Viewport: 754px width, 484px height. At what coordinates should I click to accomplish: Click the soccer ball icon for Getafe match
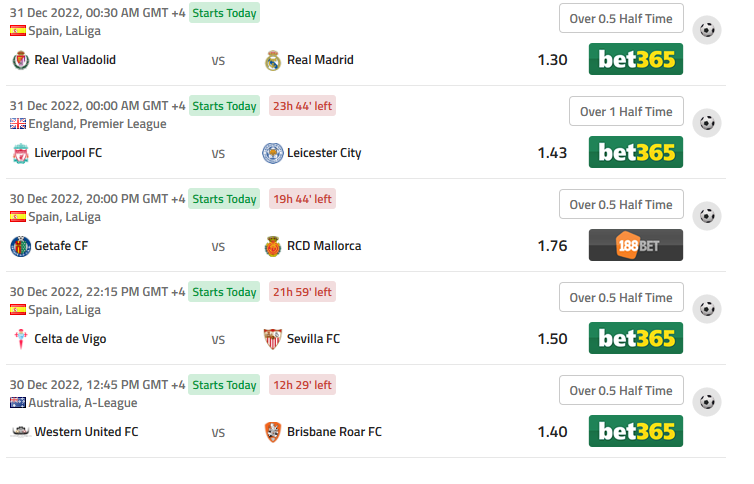(707, 216)
